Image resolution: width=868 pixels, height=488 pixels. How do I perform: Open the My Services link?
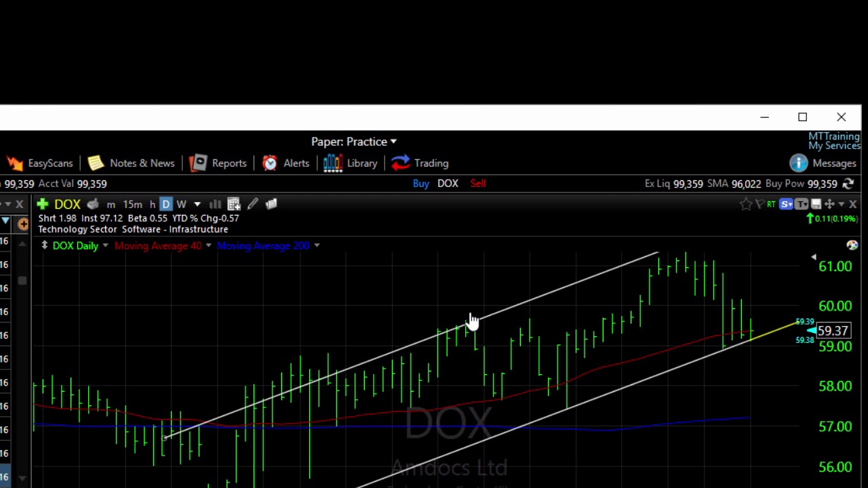pos(834,146)
